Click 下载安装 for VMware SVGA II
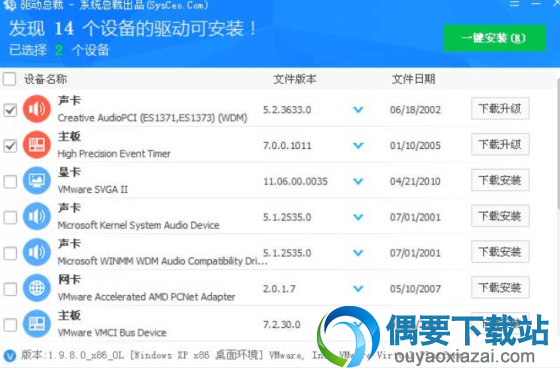Viewport: 560px width, 368px height. coord(500,180)
